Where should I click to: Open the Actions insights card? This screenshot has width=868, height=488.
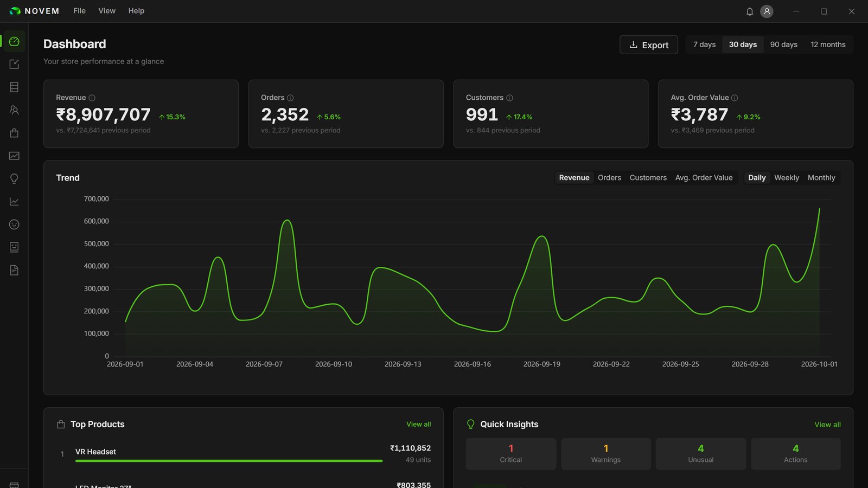pos(796,454)
